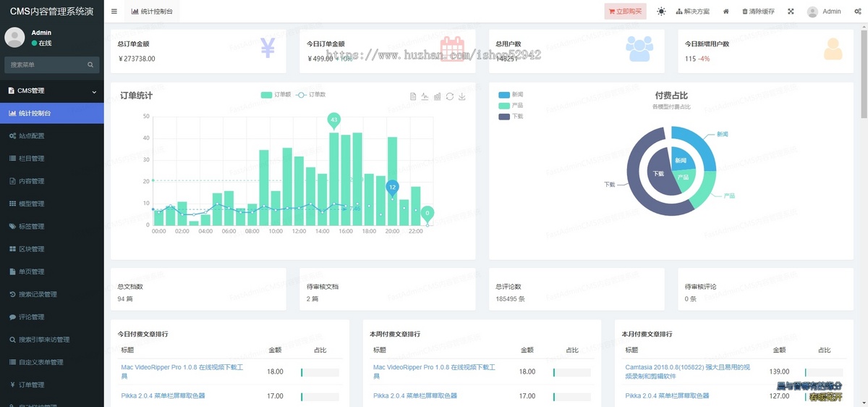This screenshot has width=868, height=407.
Task: Click the 139.00 amount in 本月付费文章排行
Action: coord(780,372)
